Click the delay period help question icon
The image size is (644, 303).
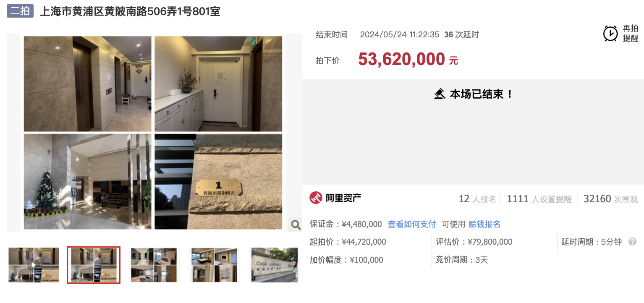(632, 242)
